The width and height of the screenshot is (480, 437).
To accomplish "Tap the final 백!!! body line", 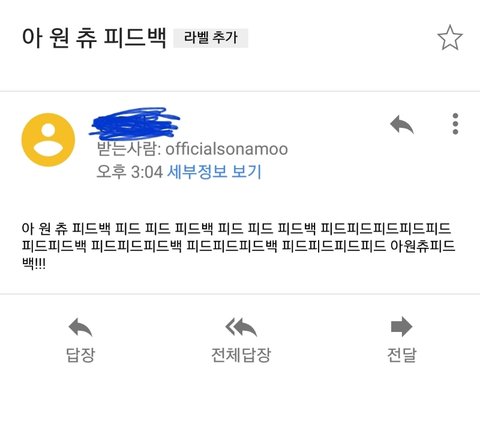I will [34, 264].
